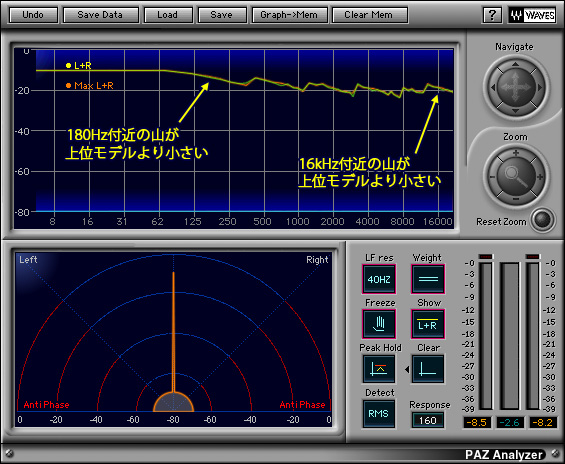
Task: Toggle the Peak Hold button
Action: [379, 369]
